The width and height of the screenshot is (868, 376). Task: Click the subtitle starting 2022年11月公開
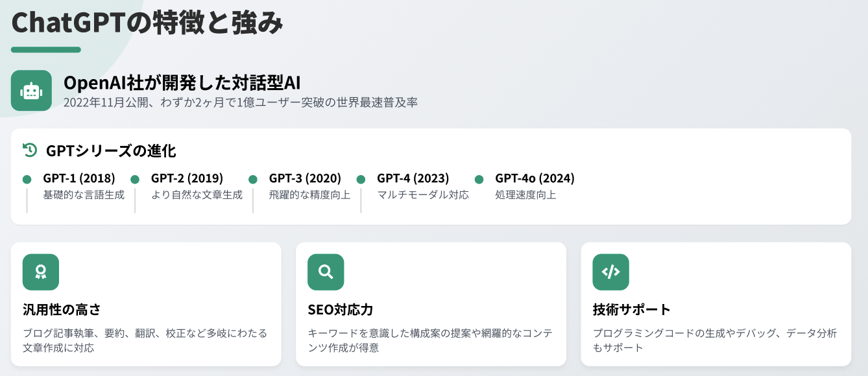pos(240,103)
